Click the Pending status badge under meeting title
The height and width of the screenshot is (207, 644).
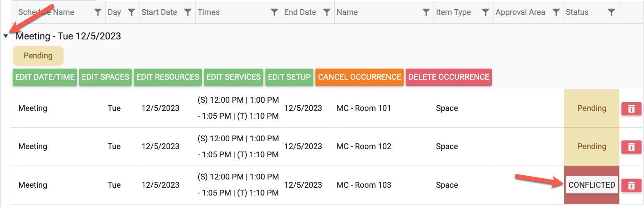[x=38, y=56]
